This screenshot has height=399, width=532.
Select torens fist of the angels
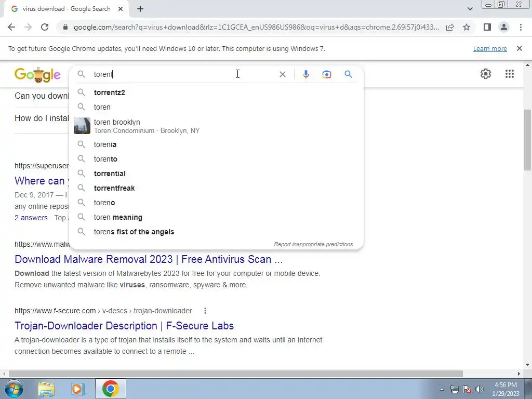[216, 232]
